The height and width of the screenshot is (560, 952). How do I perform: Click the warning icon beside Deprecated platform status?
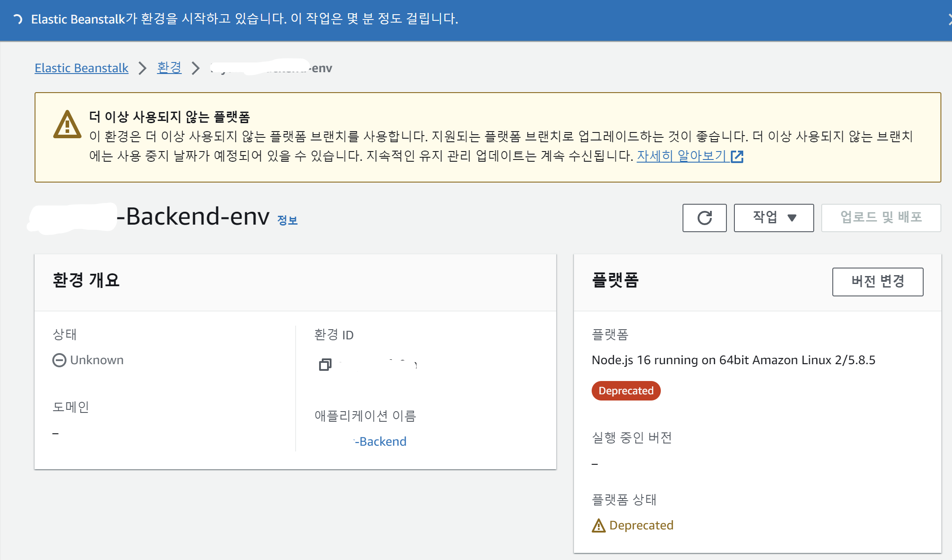pyautogui.click(x=599, y=525)
